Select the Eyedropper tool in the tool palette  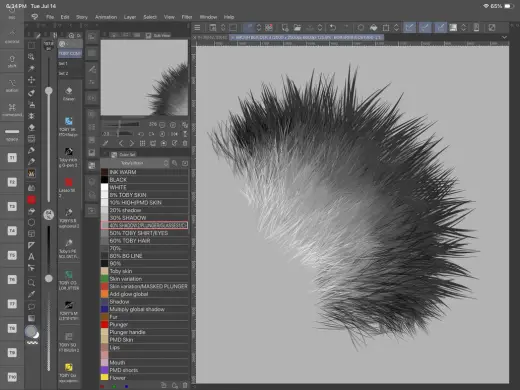(31, 295)
